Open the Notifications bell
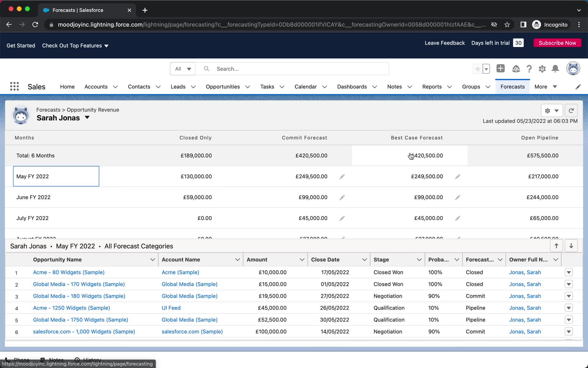This screenshot has width=588, height=368. click(x=555, y=69)
